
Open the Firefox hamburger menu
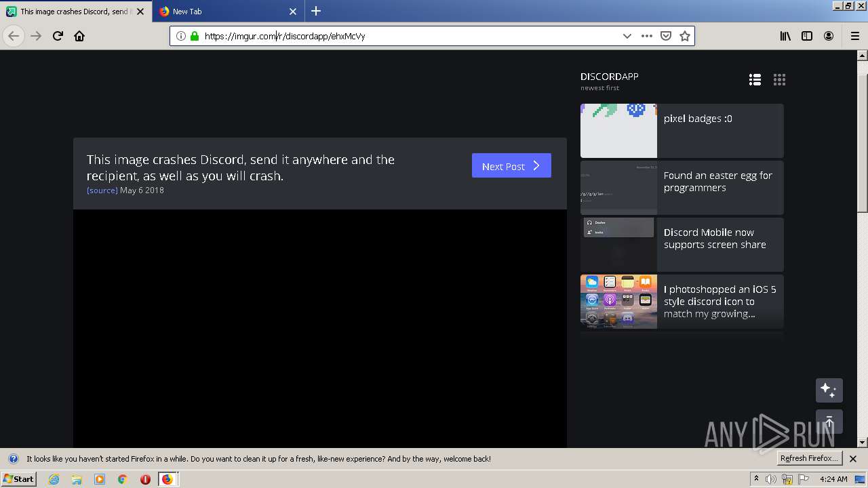[x=854, y=36]
